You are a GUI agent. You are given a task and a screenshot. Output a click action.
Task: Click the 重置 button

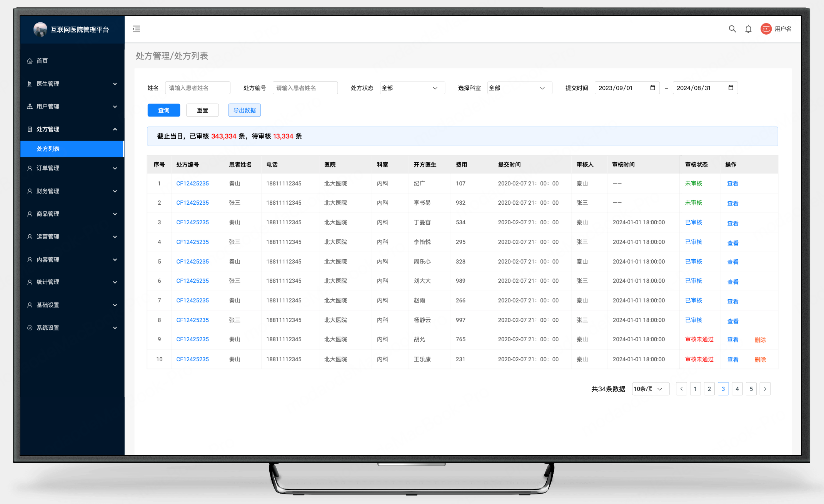[202, 110]
